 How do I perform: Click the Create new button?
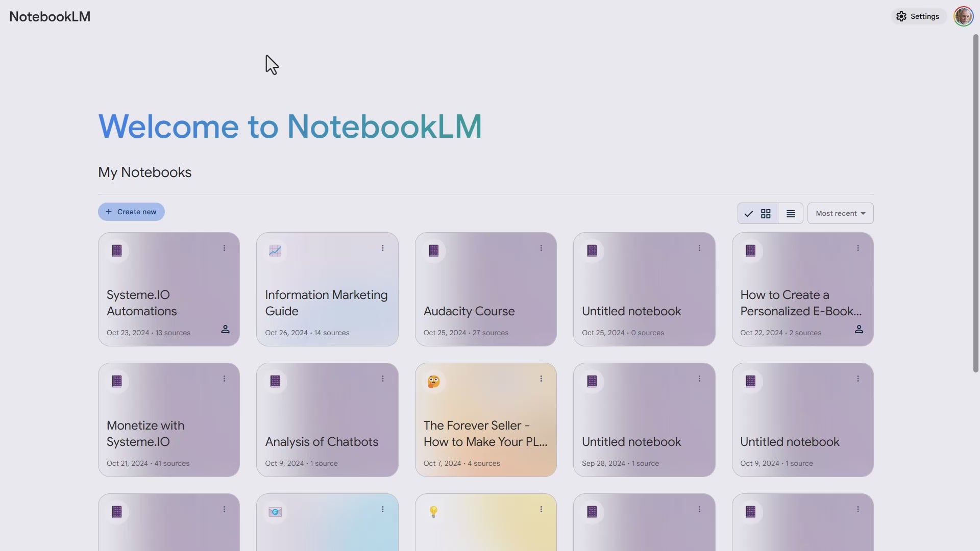[131, 211]
